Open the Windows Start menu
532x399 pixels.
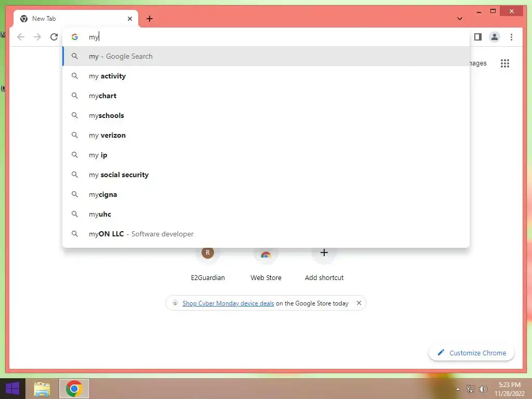point(12,389)
